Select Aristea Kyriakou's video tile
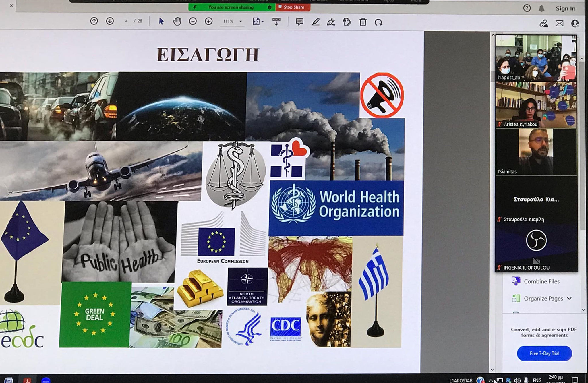Image resolution: width=588 pixels, height=383 pixels. click(536, 105)
